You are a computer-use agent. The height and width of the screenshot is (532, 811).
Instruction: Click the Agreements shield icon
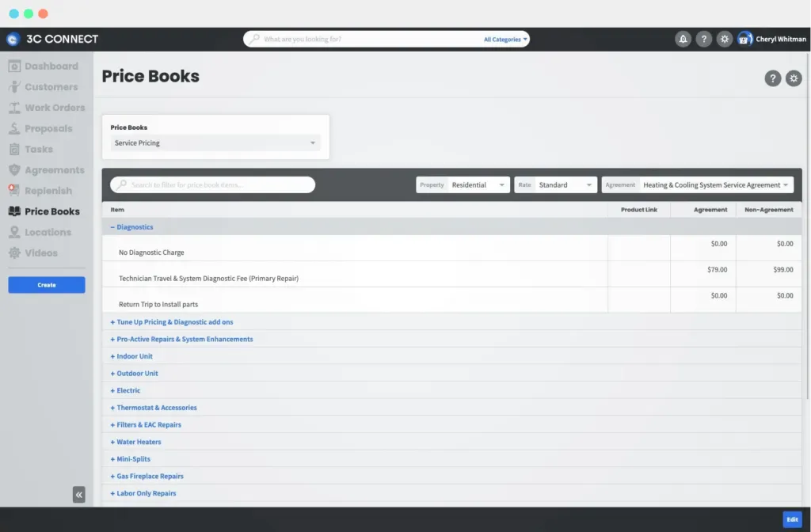point(14,169)
